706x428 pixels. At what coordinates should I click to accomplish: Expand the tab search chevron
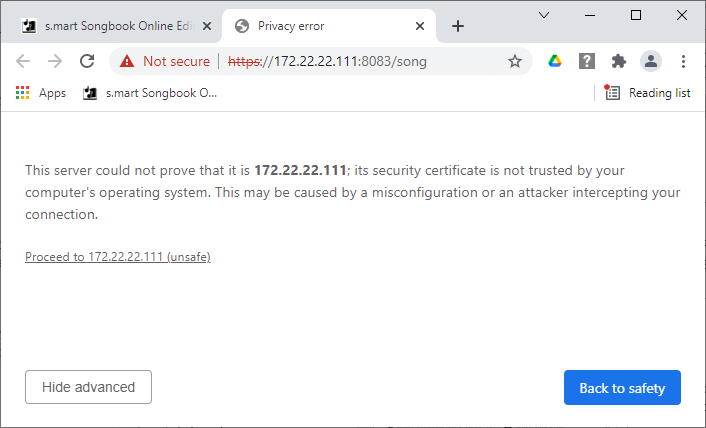(x=544, y=15)
